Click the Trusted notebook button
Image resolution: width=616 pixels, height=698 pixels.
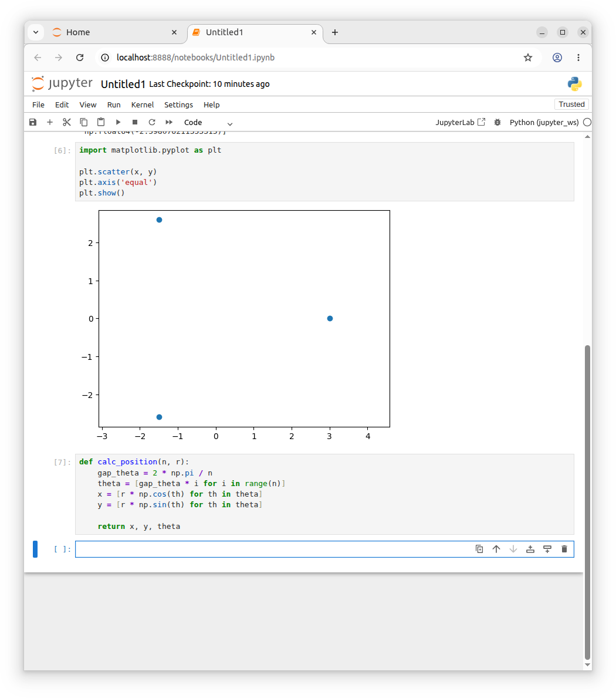pos(571,104)
